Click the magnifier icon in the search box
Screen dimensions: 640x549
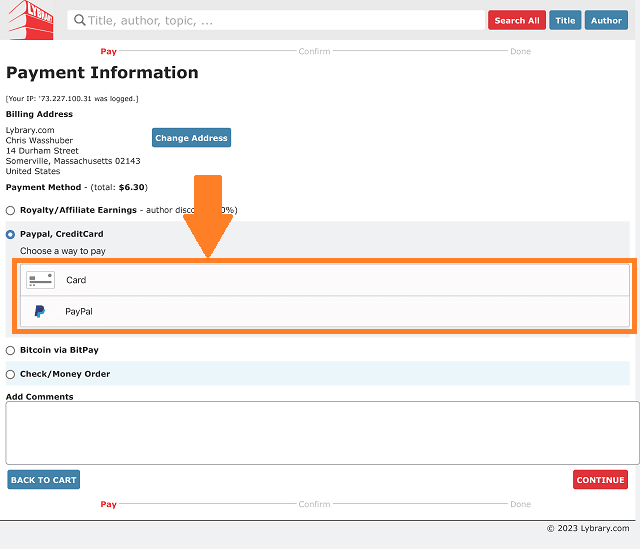pyautogui.click(x=80, y=20)
